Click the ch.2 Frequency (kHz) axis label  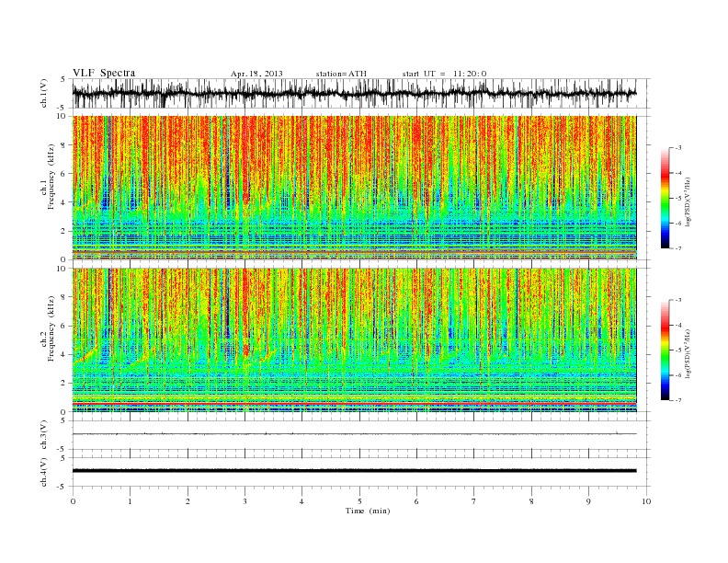pos(48,329)
